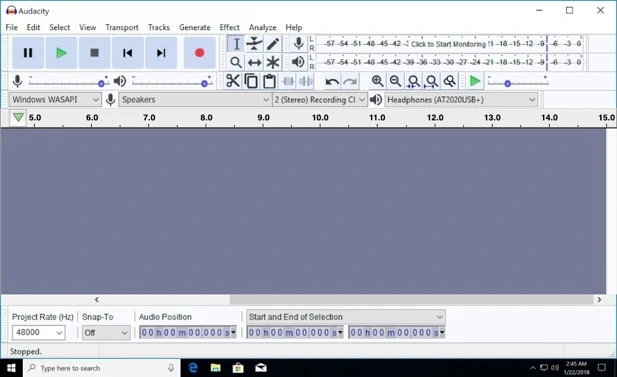Image resolution: width=617 pixels, height=377 pixels.
Task: Click the Cut scissors icon
Action: coord(233,81)
